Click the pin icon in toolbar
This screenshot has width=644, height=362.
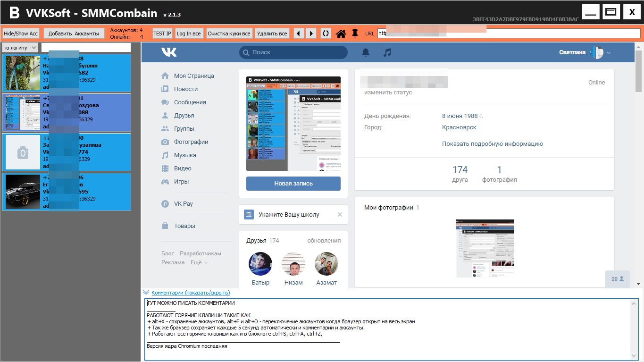pos(355,34)
